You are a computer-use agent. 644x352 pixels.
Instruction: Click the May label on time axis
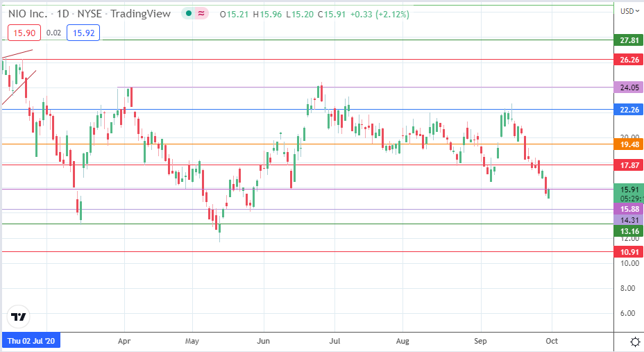[x=192, y=341]
